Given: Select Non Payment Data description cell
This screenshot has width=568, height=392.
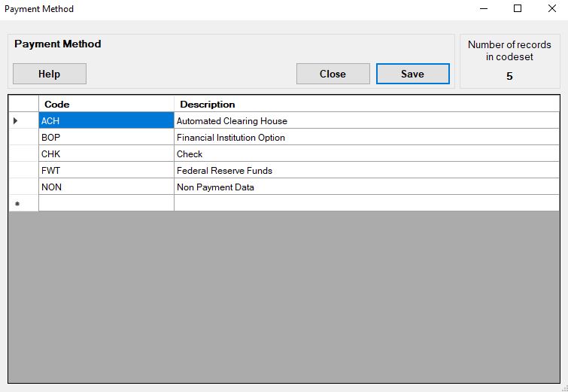Looking at the screenshot, I should [366, 187].
